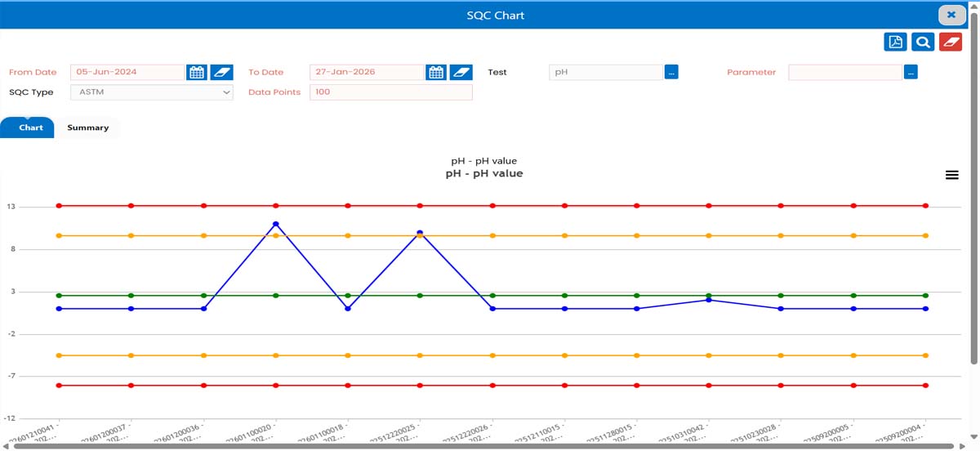Focus the empty Parameter input field
The image size is (980, 451).
tap(845, 72)
